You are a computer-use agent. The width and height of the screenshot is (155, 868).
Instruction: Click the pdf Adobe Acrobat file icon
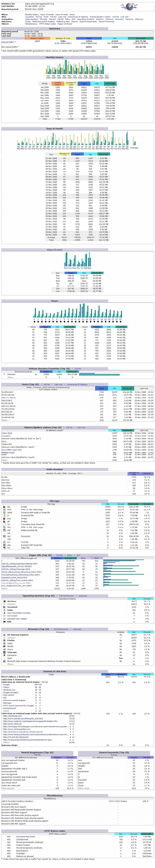pos(4,530)
